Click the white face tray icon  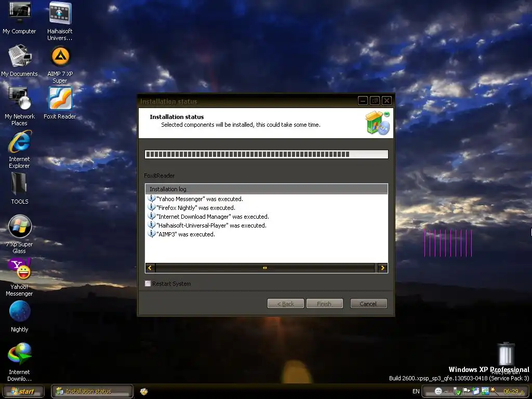(438, 391)
